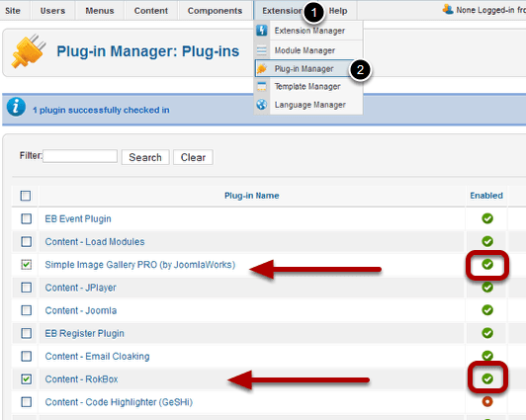This screenshot has width=526, height=420.
Task: Click the Extension Manager lightning icon
Action: pos(262,31)
